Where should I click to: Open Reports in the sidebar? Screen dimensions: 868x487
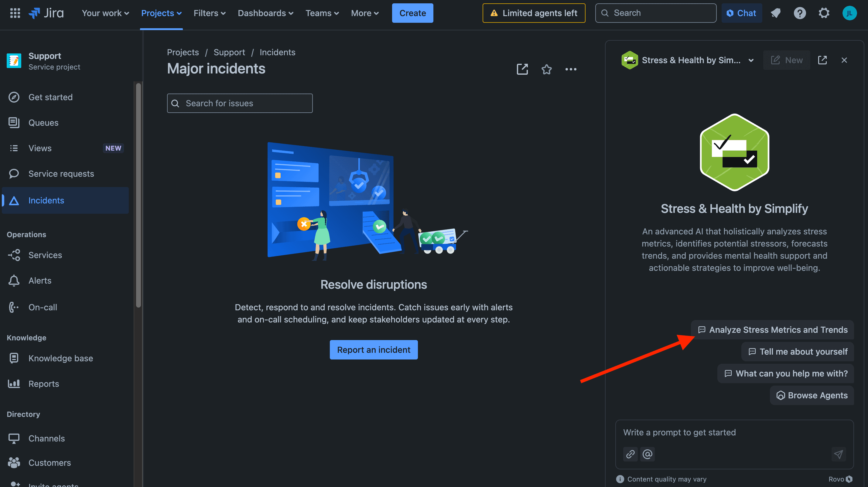click(x=65, y=383)
